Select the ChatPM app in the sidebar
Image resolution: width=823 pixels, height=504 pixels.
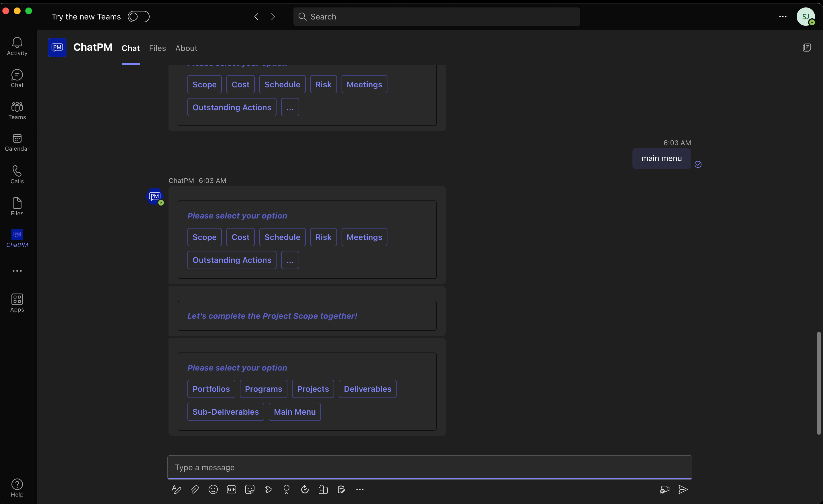(17, 238)
